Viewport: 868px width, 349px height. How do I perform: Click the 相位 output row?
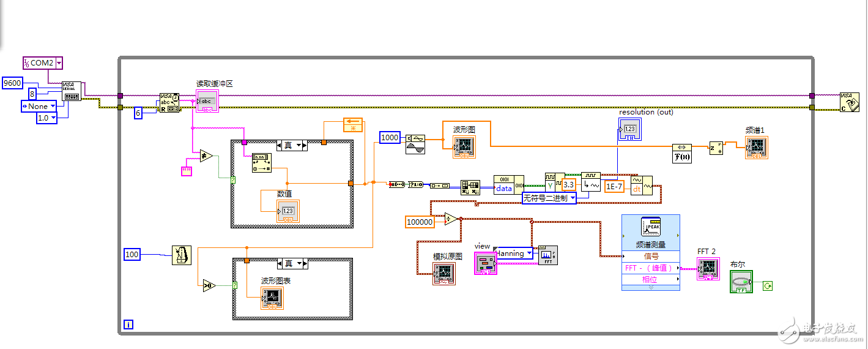click(651, 279)
